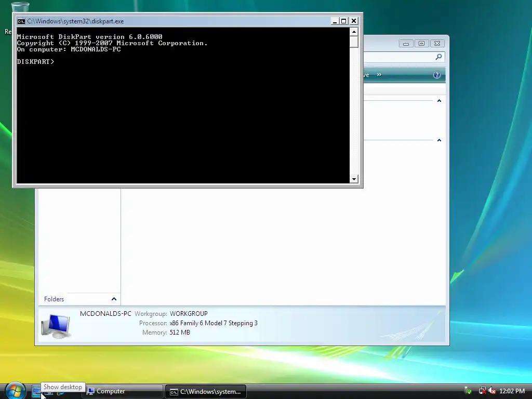Open the Windows Start orb

coord(15,391)
